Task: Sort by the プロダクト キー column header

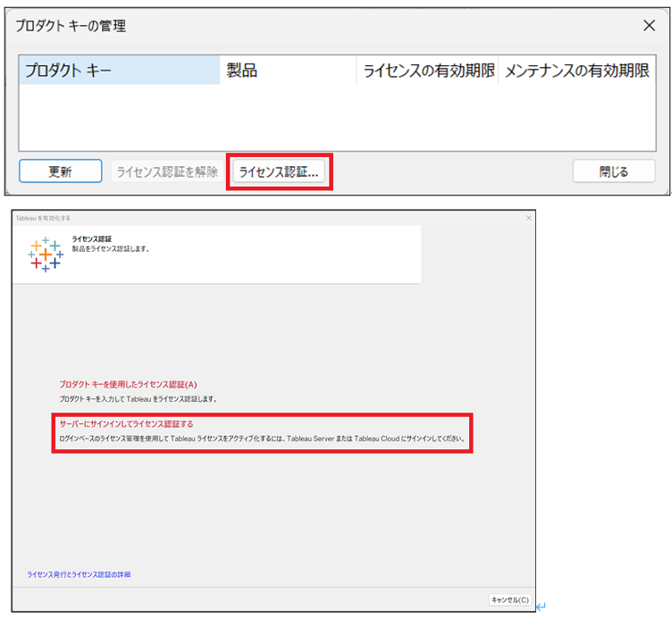Action: coord(119,71)
